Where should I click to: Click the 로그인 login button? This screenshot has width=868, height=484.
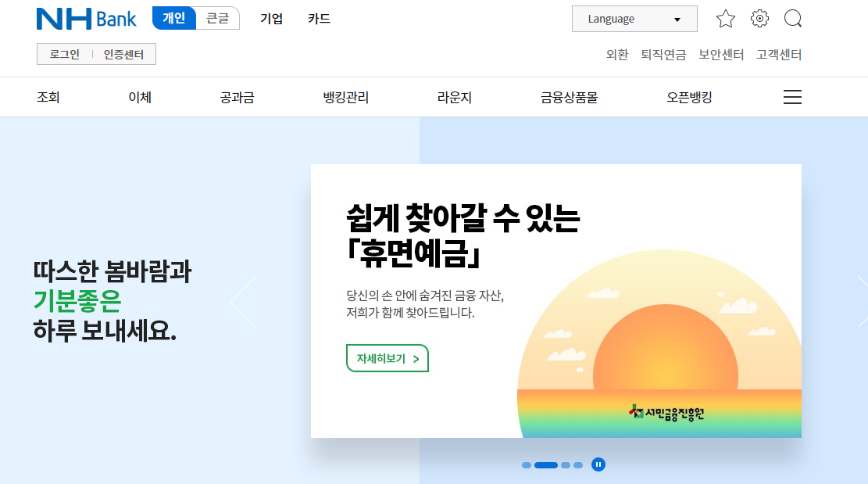[x=63, y=54]
